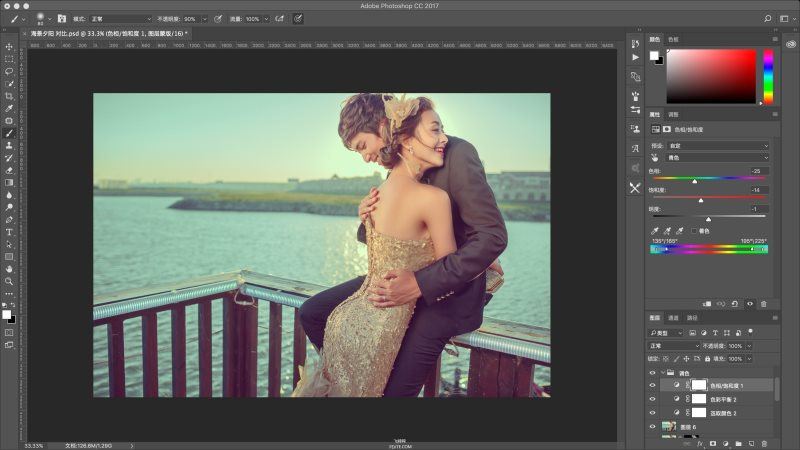Click the Lightness slider handle
Screen dimensions: 800x450
[x=708, y=219]
